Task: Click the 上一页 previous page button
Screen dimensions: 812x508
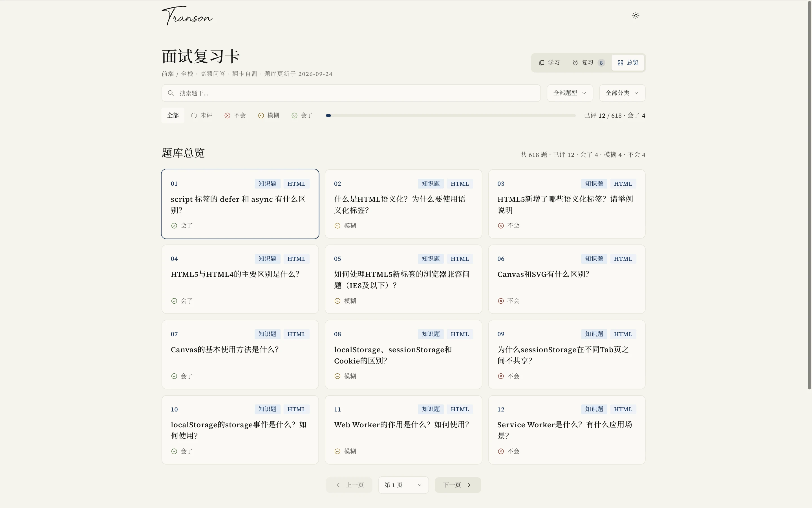Action: 349,485
